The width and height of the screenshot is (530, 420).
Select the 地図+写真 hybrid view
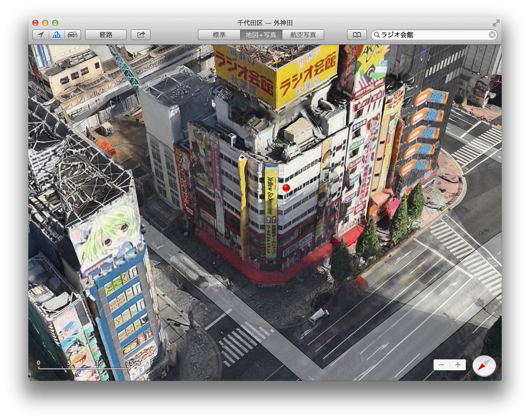tap(261, 35)
